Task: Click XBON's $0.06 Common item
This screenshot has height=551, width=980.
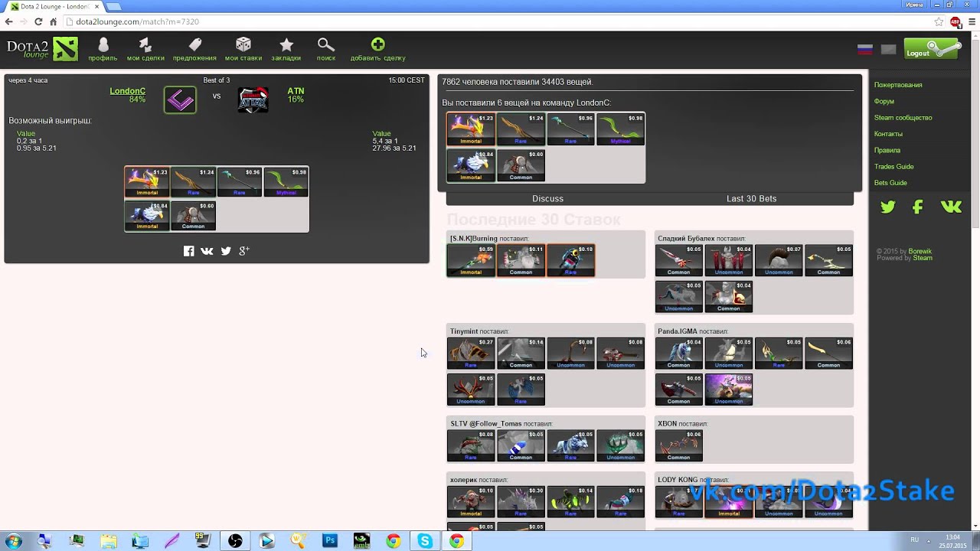Action: coord(679,446)
